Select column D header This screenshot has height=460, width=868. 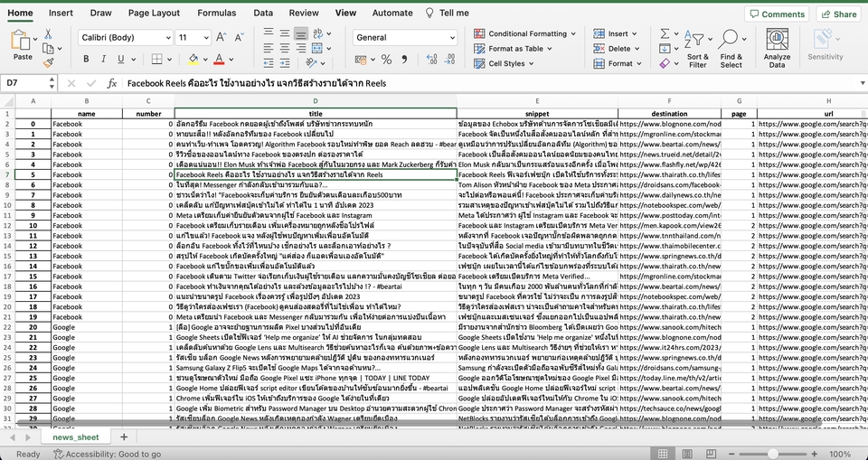[x=316, y=100]
